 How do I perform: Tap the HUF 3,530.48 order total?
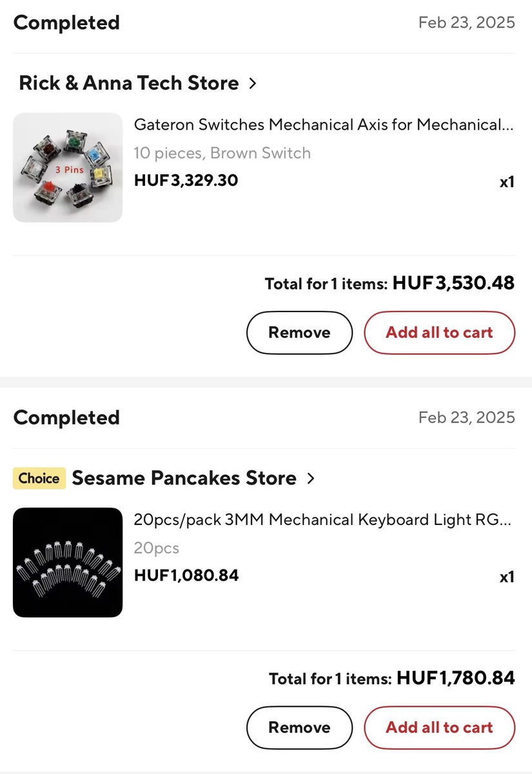453,283
